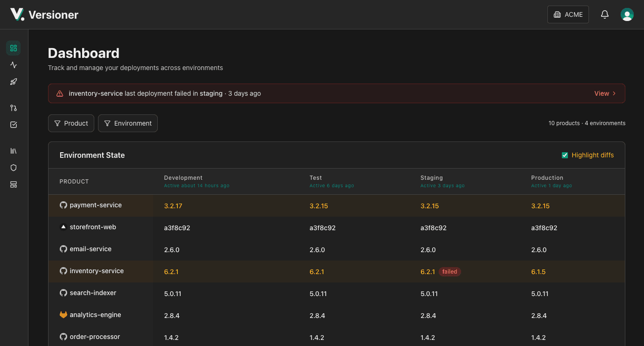The height and width of the screenshot is (346, 644).
Task: Open the storefront-web product row
Action: [x=336, y=227]
